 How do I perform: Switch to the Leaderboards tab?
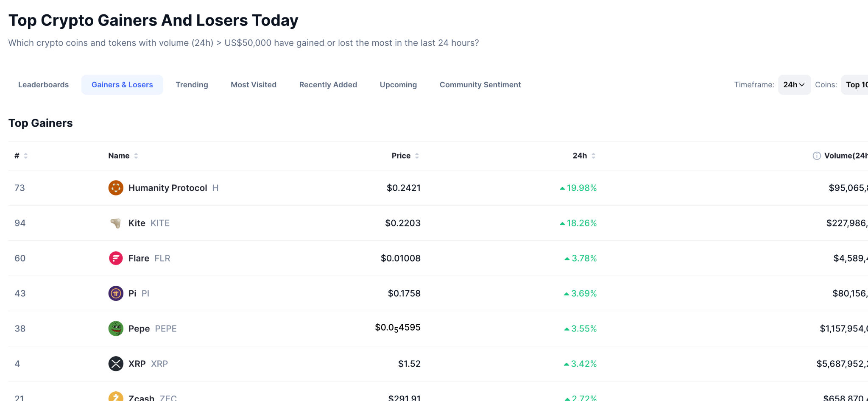[43, 85]
